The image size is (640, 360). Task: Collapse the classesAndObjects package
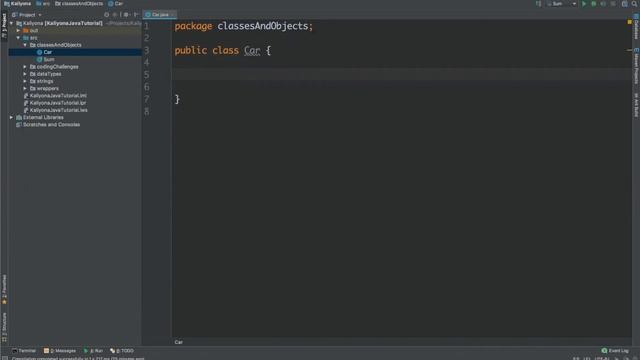click(x=25, y=45)
